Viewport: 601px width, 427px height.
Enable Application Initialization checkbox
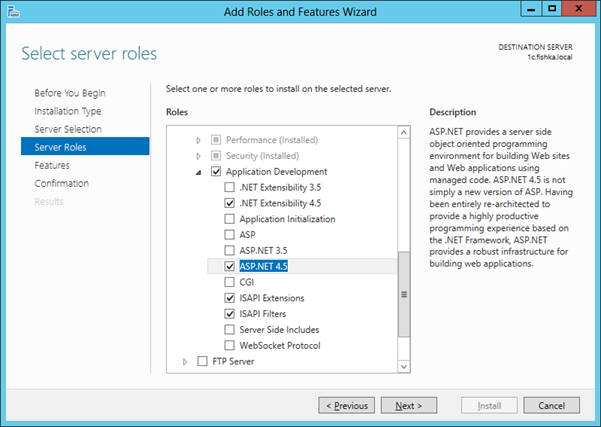(x=229, y=219)
